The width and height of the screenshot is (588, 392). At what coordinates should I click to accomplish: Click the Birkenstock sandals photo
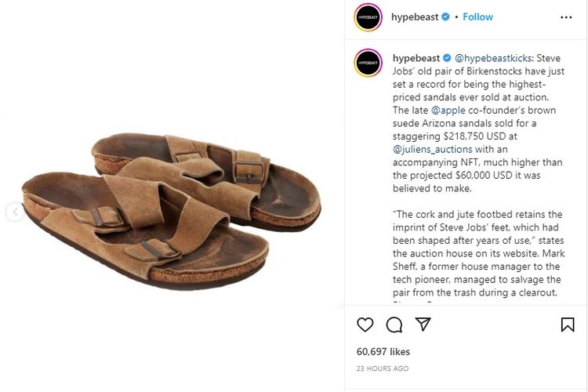[171, 212]
